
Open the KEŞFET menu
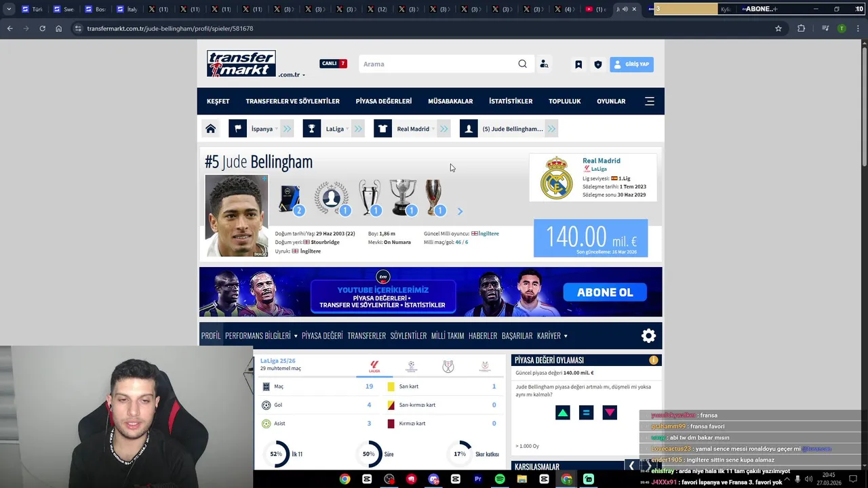tap(218, 101)
